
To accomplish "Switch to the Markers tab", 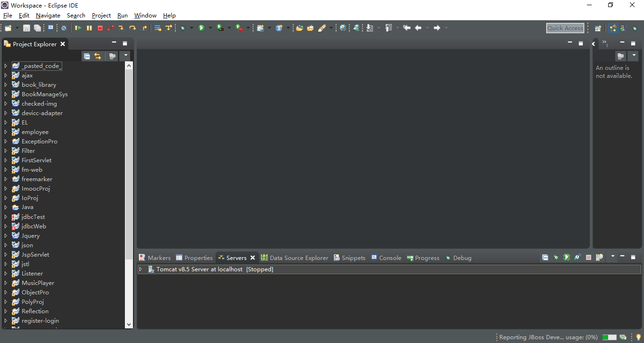I will 155,258.
